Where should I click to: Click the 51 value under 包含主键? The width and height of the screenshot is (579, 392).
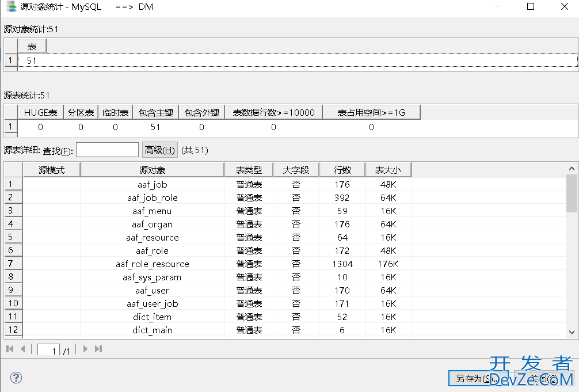point(156,127)
